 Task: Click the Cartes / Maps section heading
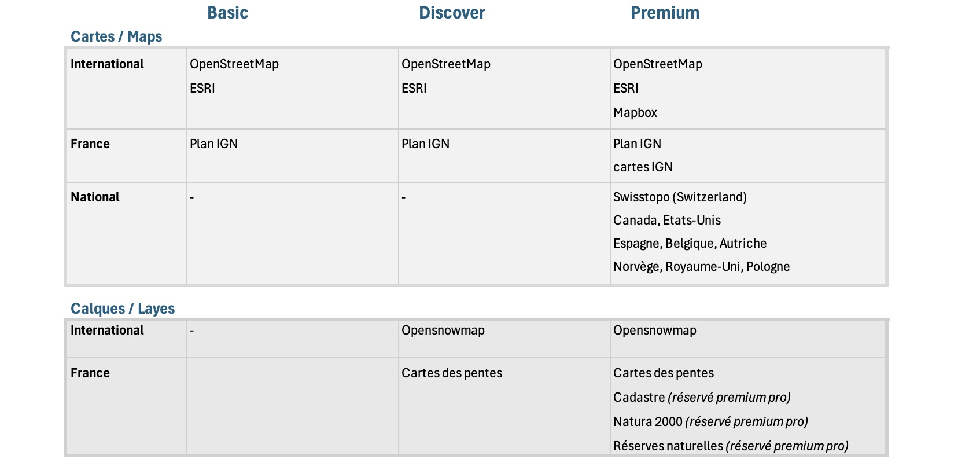[x=116, y=36]
